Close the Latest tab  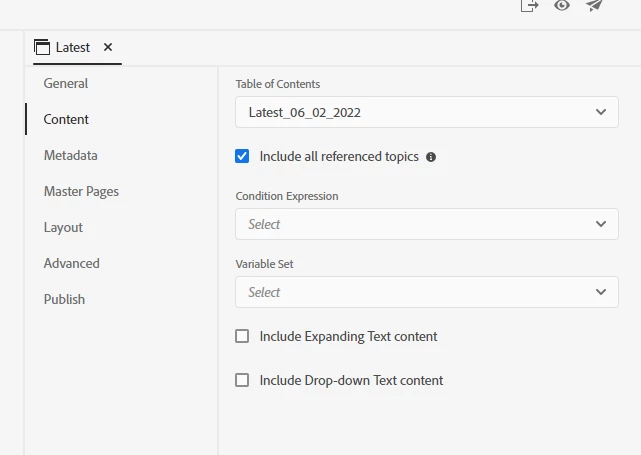pos(108,47)
